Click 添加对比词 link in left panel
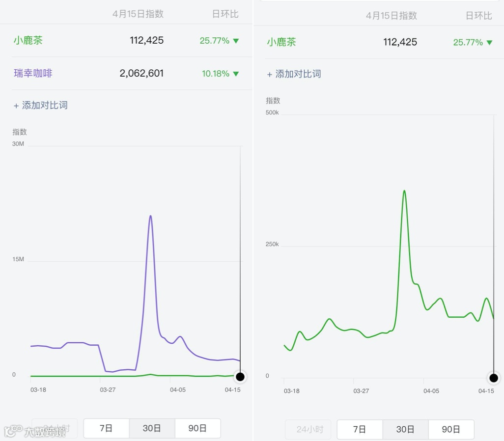 tap(40, 105)
